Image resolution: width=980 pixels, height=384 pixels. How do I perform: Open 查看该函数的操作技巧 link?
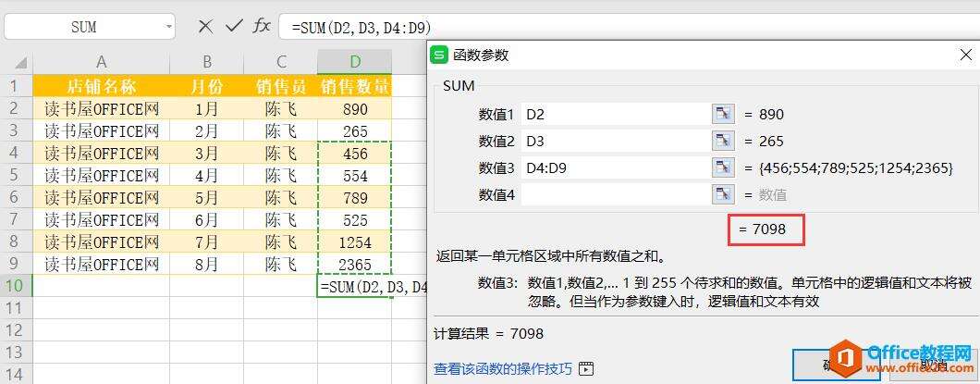coord(503,368)
